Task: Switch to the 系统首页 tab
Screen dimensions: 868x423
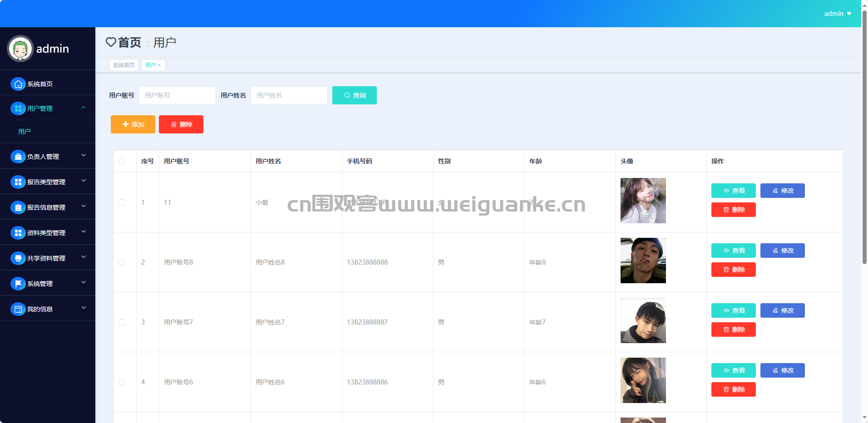Action: pos(124,65)
